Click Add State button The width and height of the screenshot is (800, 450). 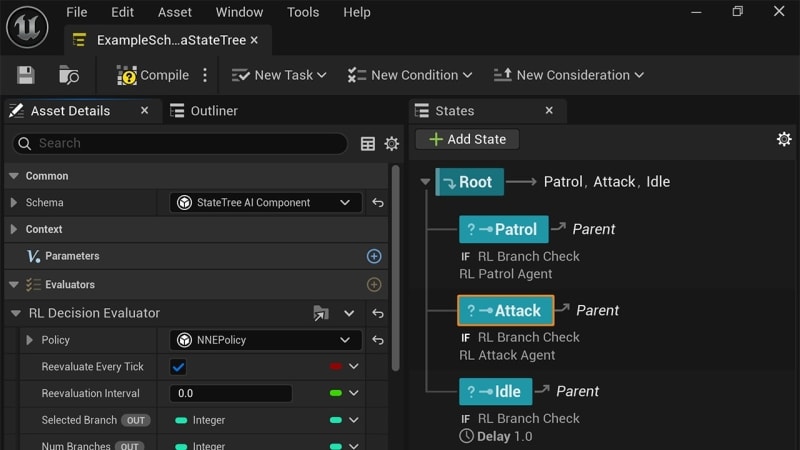[x=467, y=139]
